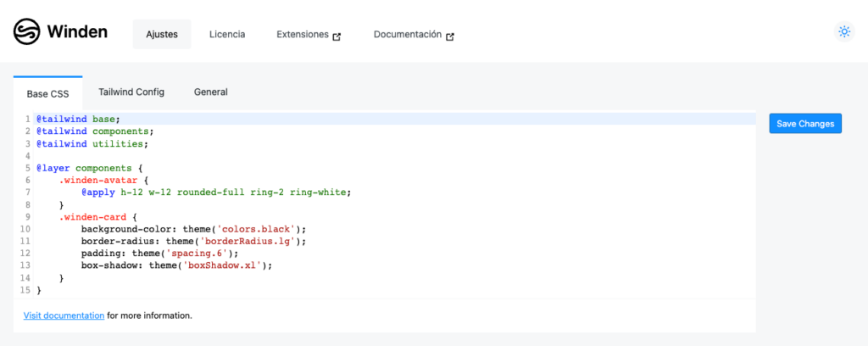Image resolution: width=868 pixels, height=346 pixels.
Task: Click the Winden brand name text
Action: click(77, 31)
